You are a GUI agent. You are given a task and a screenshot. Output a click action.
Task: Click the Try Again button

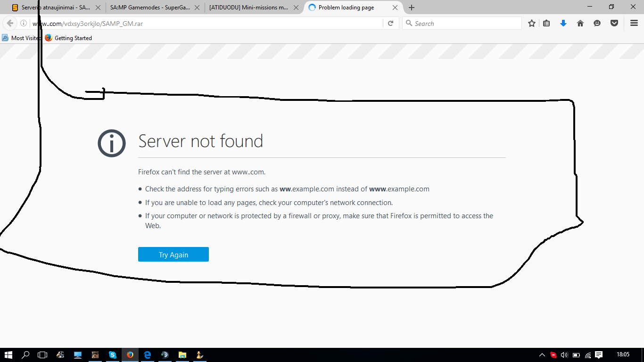point(173,255)
